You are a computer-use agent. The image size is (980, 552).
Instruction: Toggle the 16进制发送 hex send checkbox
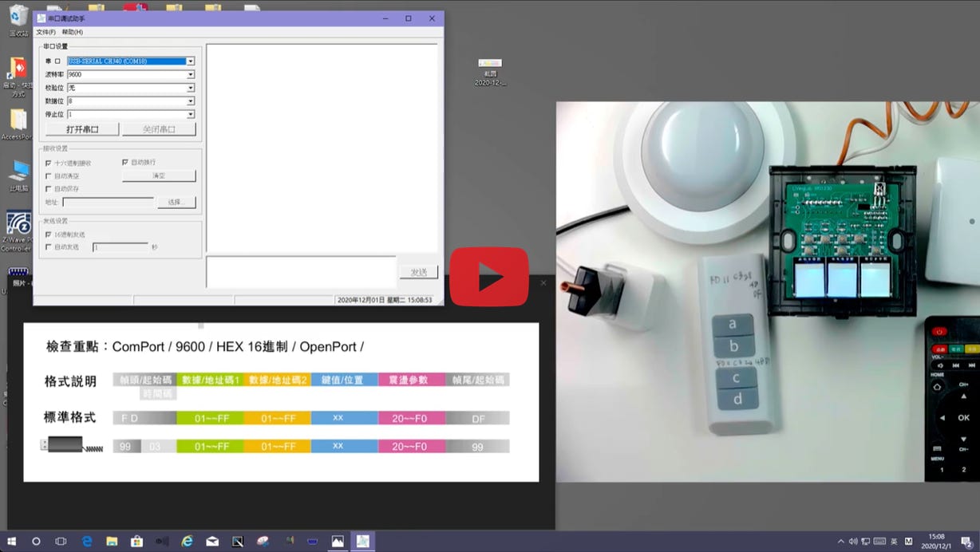tap(49, 235)
